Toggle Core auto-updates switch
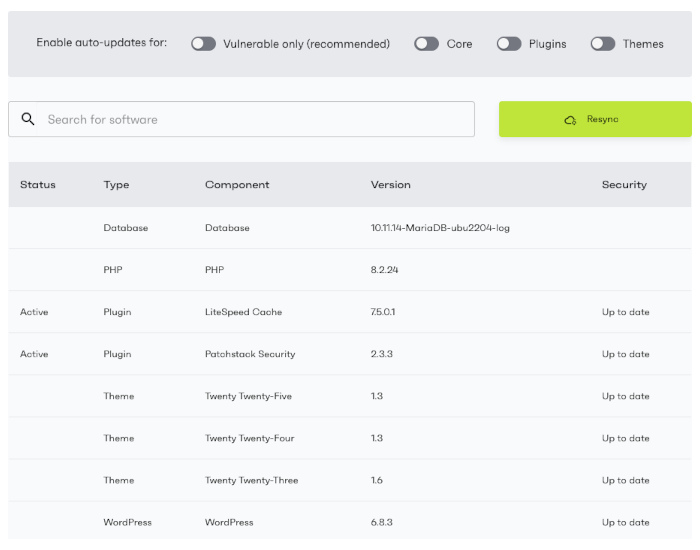Viewport: 700px width, 550px height. pyautogui.click(x=427, y=44)
